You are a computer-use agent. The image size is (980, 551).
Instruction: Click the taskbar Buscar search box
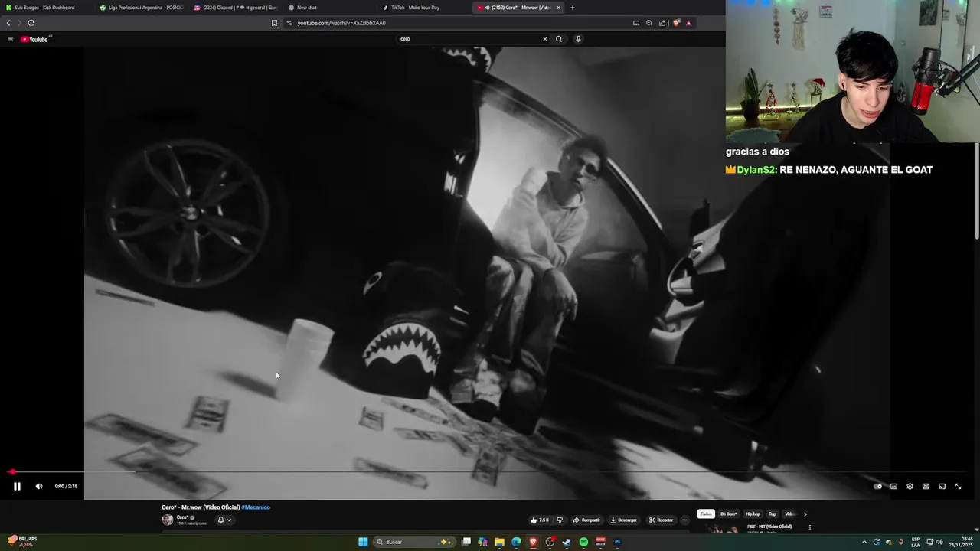413,542
